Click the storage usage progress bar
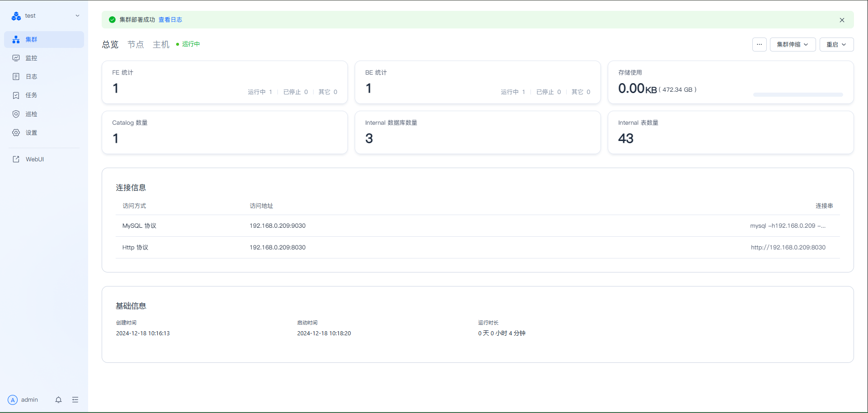The width and height of the screenshot is (868, 413). click(x=798, y=95)
